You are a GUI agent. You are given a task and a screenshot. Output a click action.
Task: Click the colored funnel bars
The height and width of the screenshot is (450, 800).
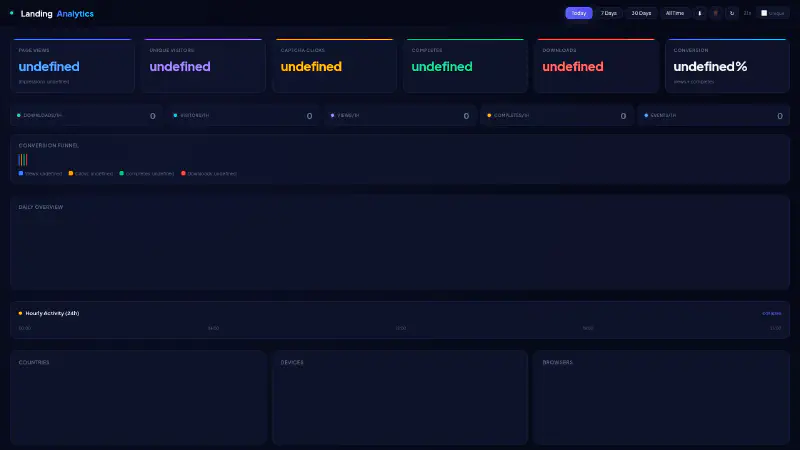pos(23,160)
